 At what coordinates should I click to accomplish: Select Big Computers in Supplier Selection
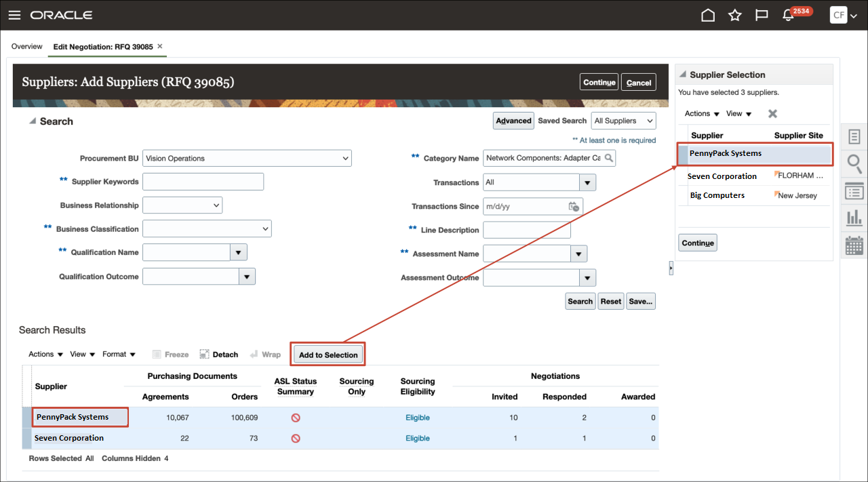[753, 195]
